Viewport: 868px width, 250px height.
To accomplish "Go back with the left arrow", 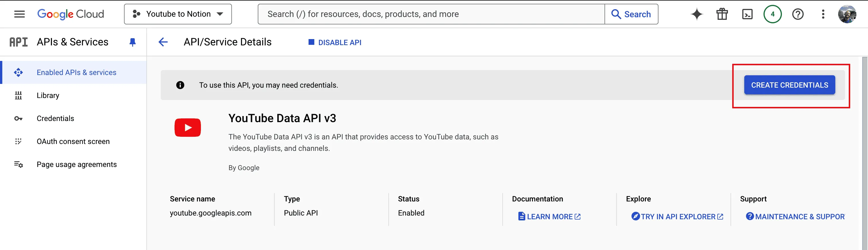I will (x=163, y=42).
